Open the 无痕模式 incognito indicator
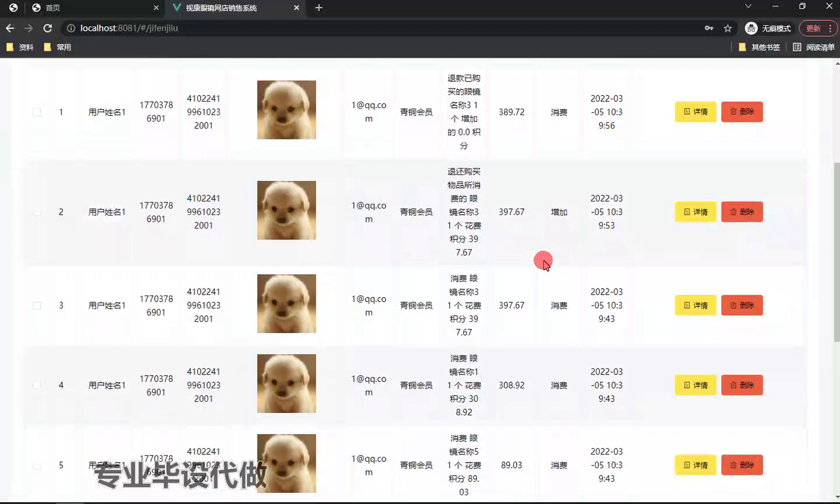This screenshot has width=840, height=504. 768,28
